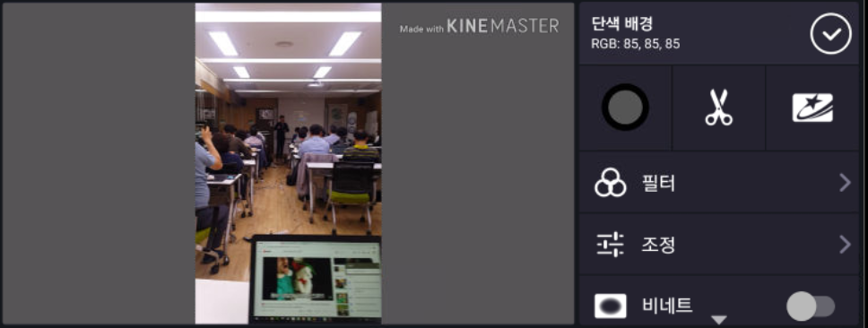Click the RGB: 85, 85, 85 value text
This screenshot has height=328, width=868.
[x=636, y=44]
